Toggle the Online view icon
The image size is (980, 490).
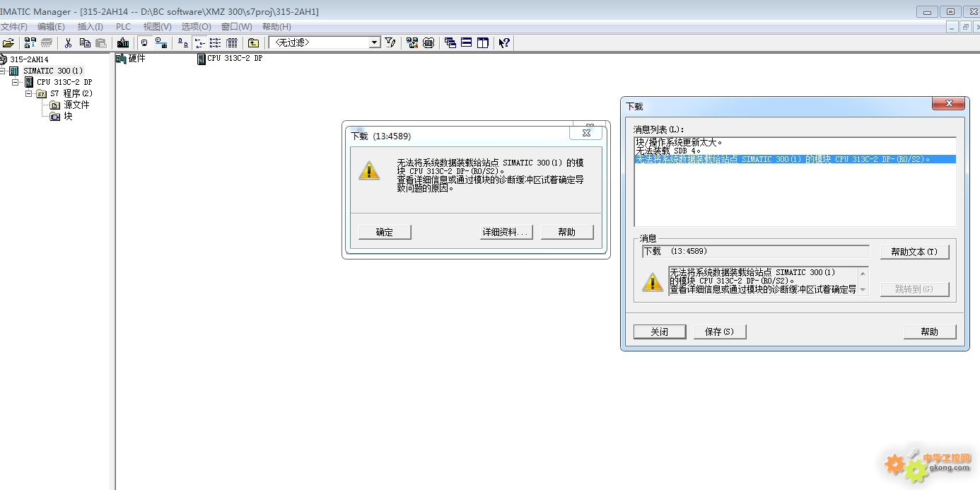pyautogui.click(x=161, y=43)
